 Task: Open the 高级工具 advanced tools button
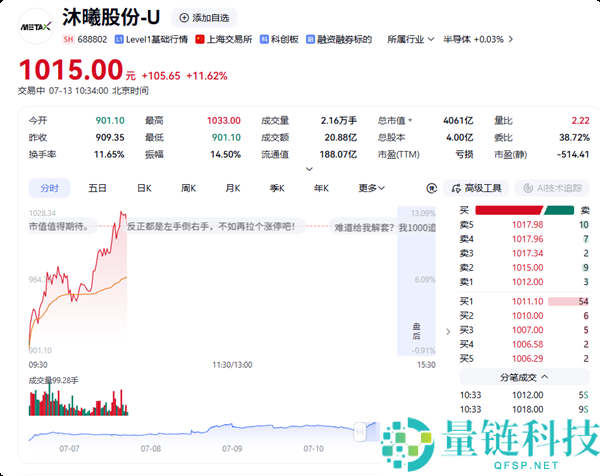(x=476, y=188)
